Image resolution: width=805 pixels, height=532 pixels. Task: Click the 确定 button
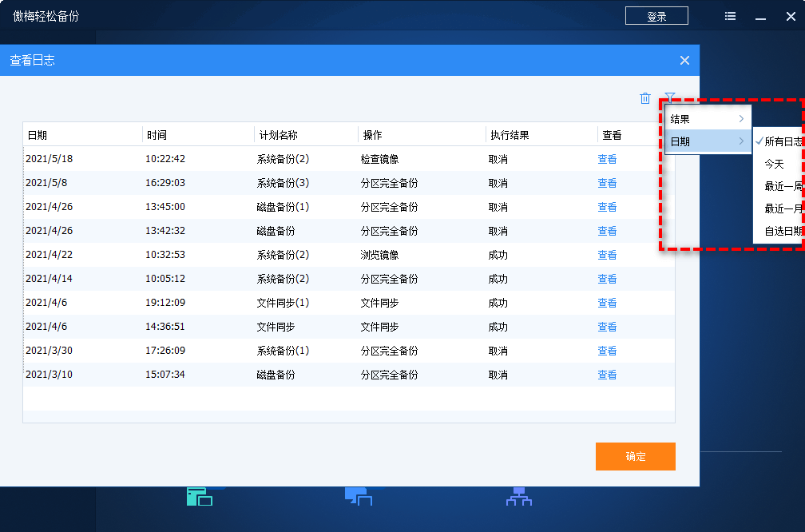(x=636, y=456)
